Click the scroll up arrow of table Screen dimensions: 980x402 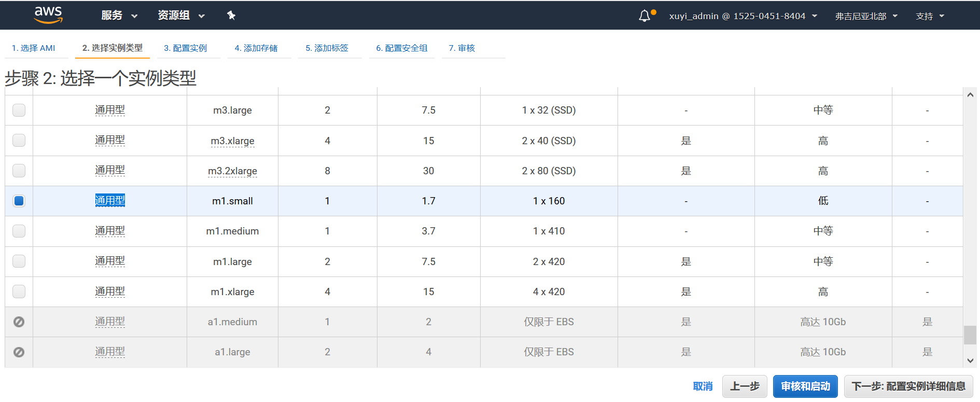click(x=970, y=95)
